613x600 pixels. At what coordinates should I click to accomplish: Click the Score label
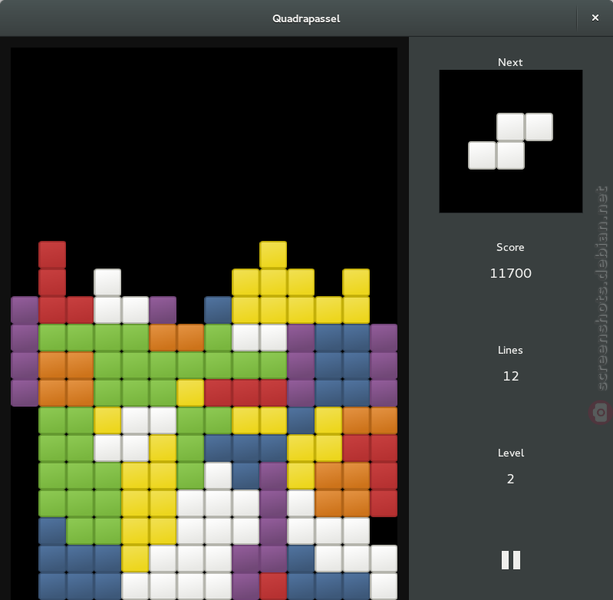pos(510,247)
